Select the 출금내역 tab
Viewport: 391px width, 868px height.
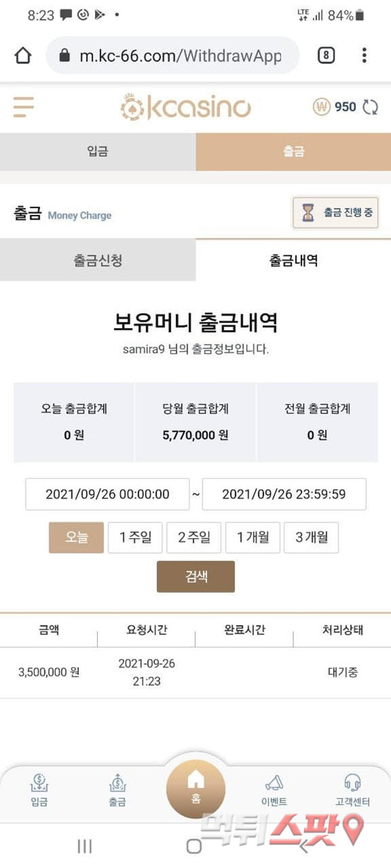293,260
